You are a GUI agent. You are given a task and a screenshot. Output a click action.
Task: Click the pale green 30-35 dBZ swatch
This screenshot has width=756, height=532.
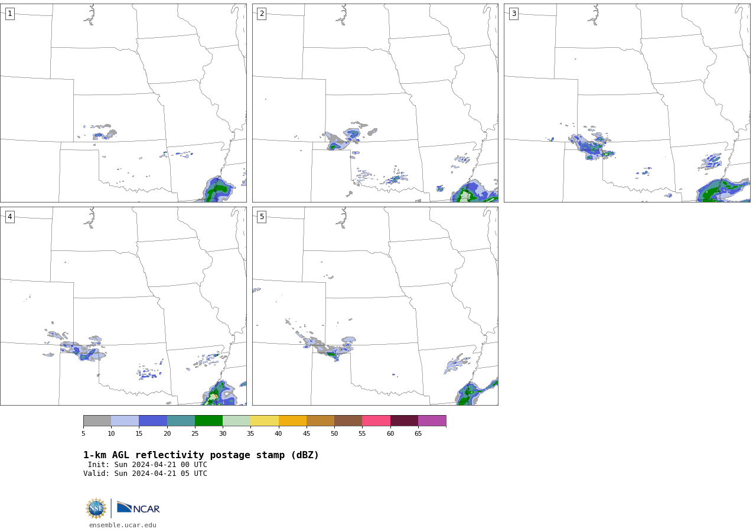236,421
